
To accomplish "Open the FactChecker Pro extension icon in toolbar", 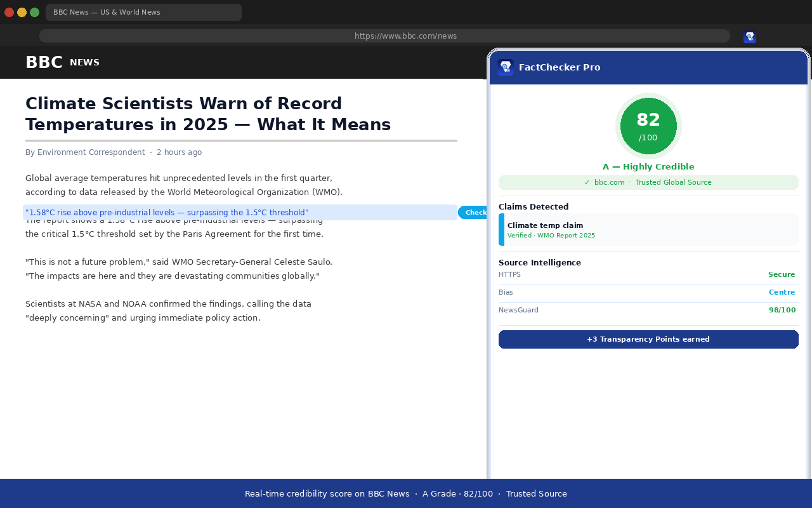I will (750, 37).
